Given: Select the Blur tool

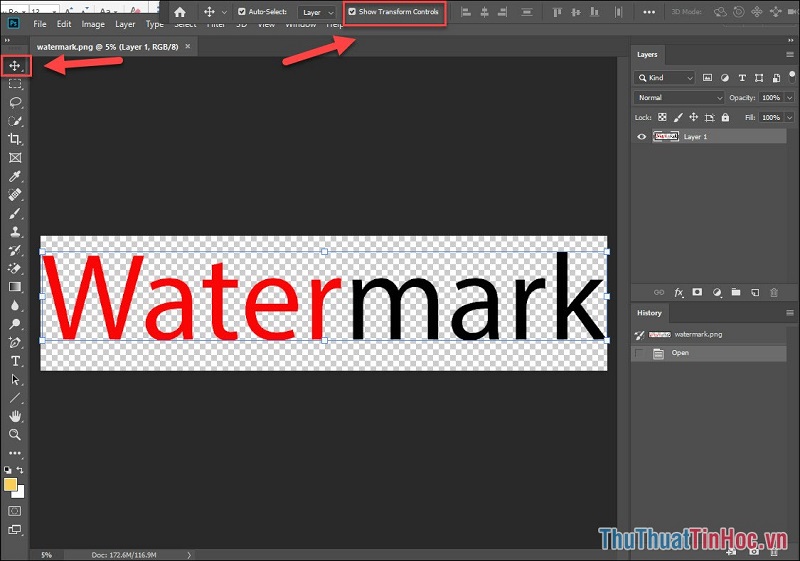Looking at the screenshot, I should [x=15, y=305].
